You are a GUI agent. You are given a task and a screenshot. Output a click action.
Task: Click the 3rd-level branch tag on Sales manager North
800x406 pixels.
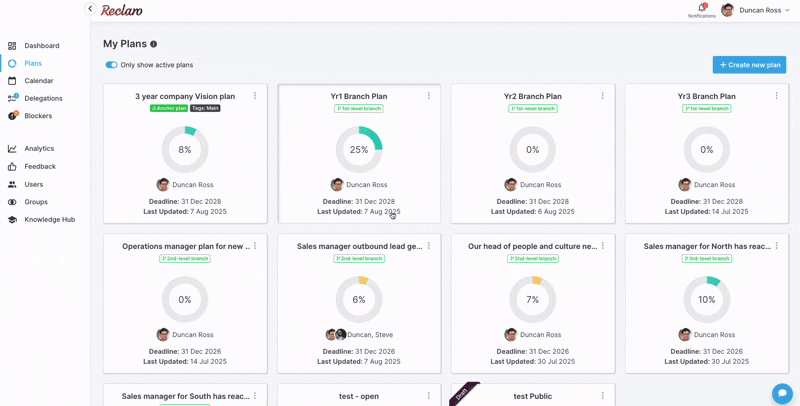[x=707, y=258]
